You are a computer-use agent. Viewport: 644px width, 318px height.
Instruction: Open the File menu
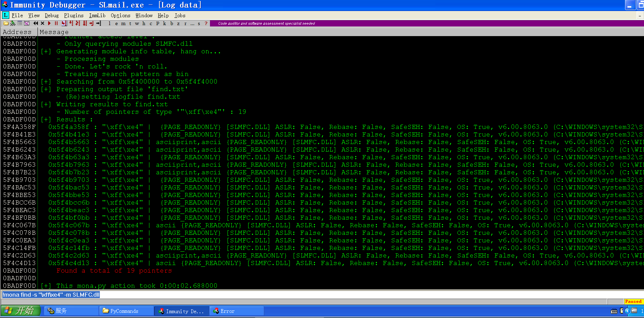17,15
